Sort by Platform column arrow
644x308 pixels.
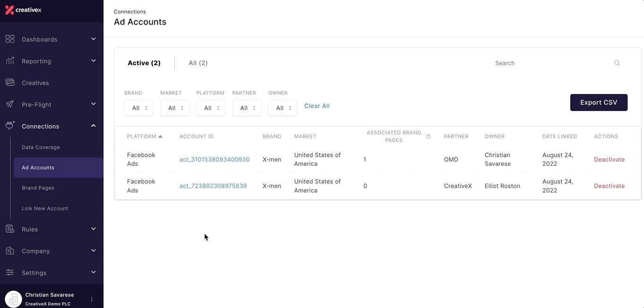(160, 137)
